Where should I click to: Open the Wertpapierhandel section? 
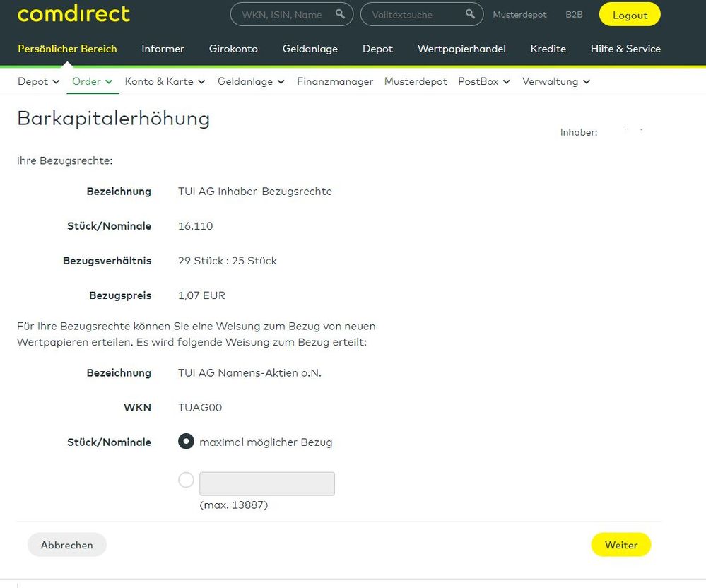click(461, 49)
